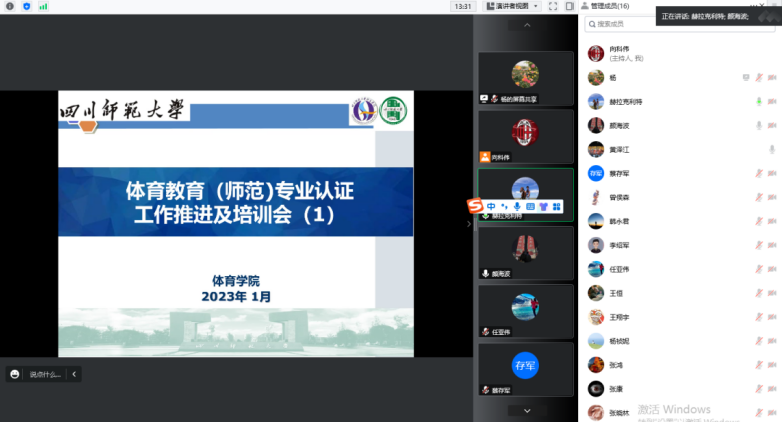Select member name 杨祯妮 in list

click(x=619, y=341)
